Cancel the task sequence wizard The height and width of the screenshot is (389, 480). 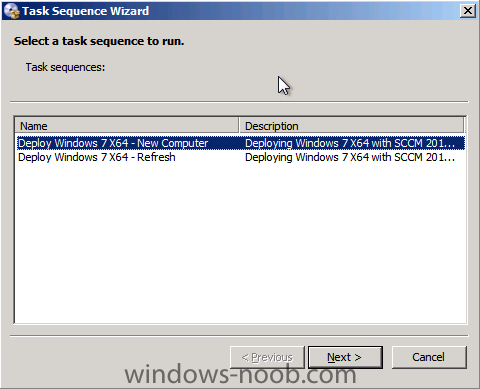coord(429,357)
